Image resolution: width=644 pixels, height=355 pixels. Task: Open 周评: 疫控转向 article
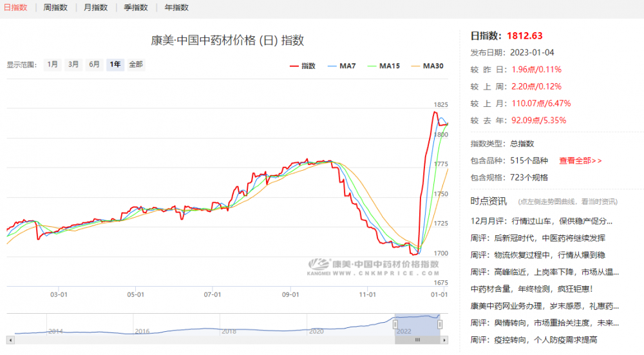534,340
